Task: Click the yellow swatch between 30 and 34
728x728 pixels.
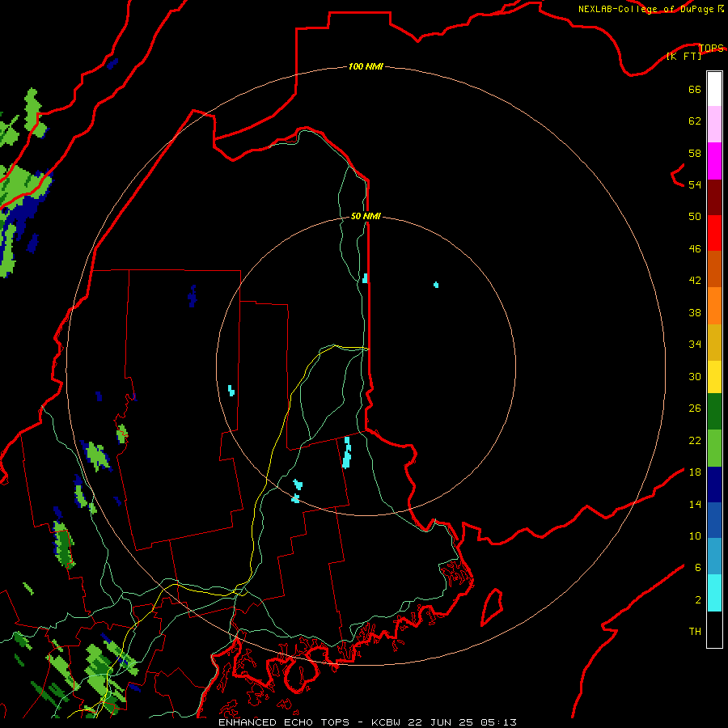Action: 714,377
